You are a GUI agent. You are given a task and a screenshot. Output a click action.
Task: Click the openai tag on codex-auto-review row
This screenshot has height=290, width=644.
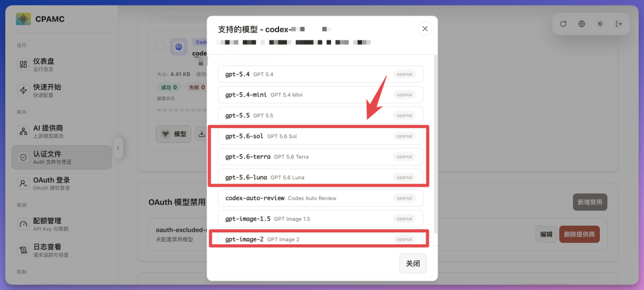coord(404,198)
